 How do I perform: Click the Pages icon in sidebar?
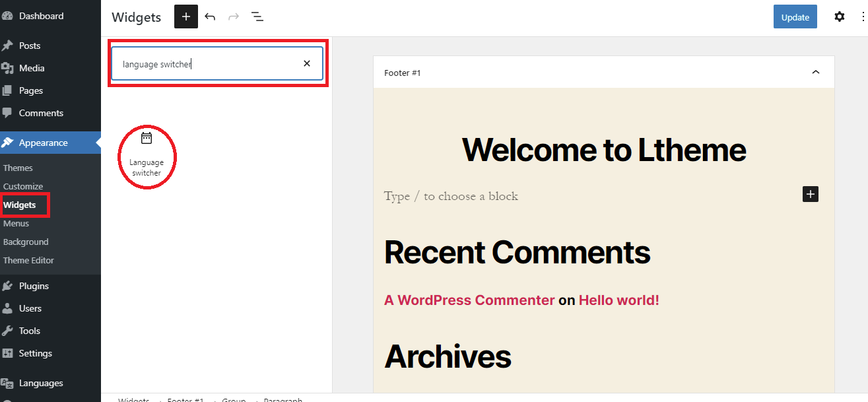click(x=7, y=90)
